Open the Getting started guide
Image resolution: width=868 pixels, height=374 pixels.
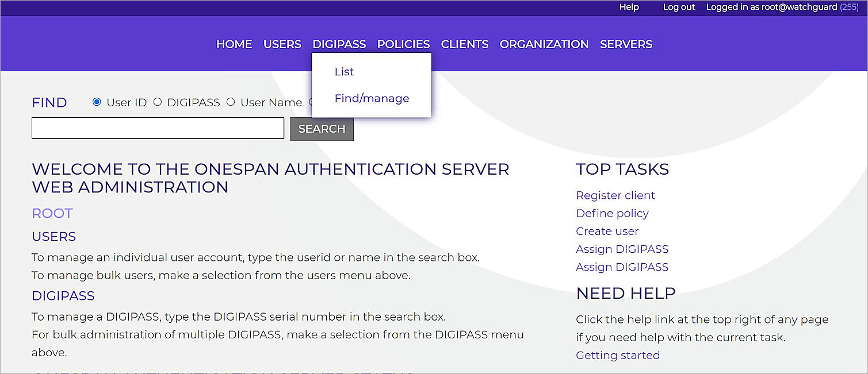coord(617,355)
